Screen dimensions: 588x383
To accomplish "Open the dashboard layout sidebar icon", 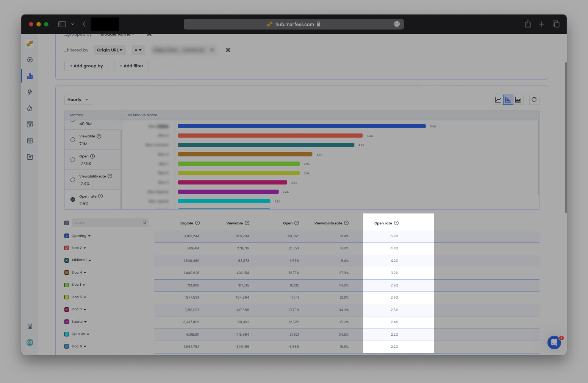I will coord(30,124).
